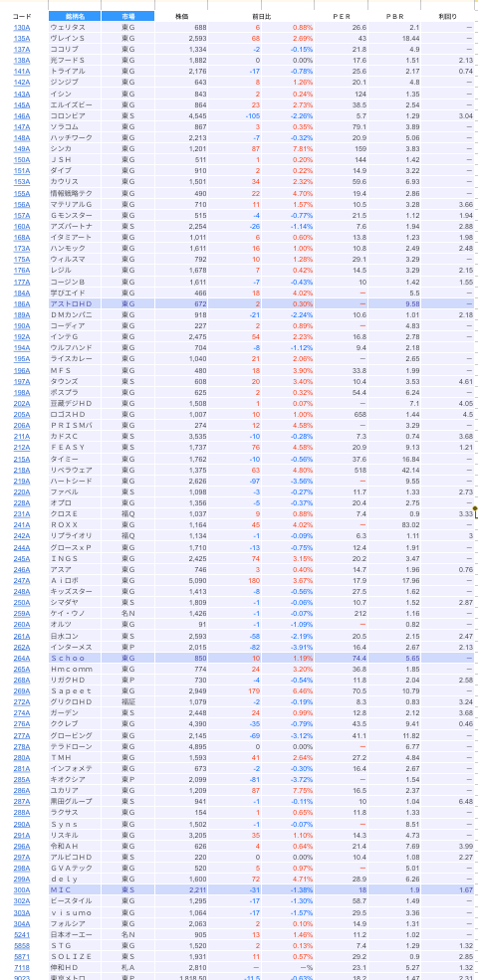Image resolution: width=478 pixels, height=980 pixels.
Task: Click the 前日比 column header
Action: 261,16
